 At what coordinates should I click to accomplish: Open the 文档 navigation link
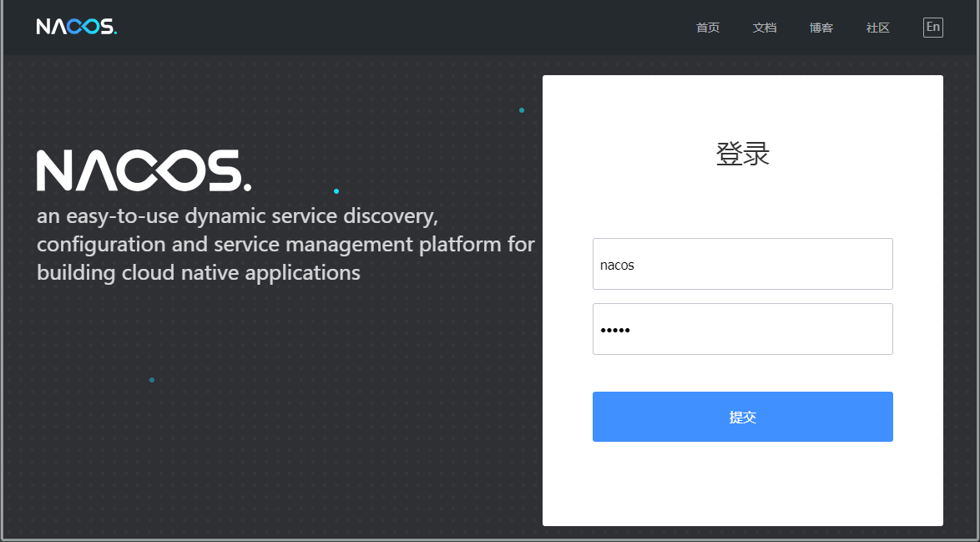[765, 28]
